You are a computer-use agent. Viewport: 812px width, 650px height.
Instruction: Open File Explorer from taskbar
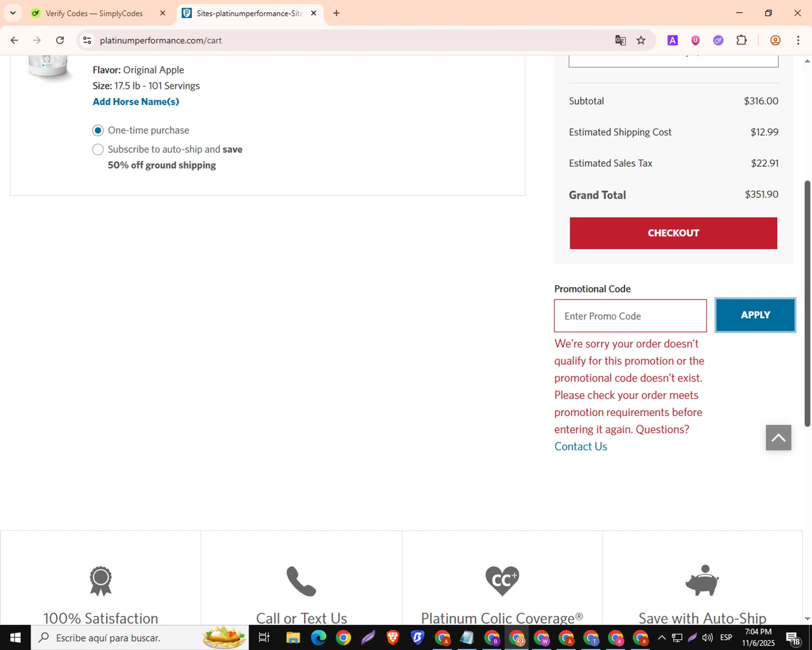(x=293, y=638)
